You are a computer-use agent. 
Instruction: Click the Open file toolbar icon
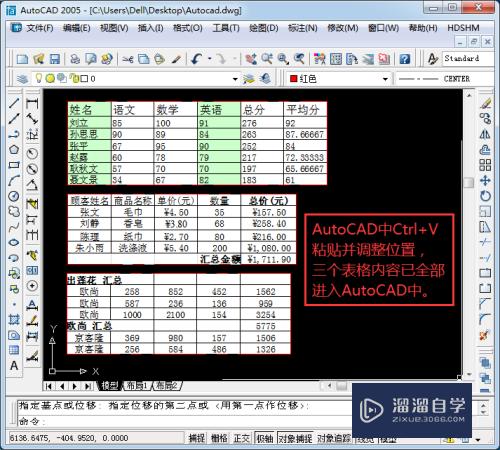pyautogui.click(x=39, y=59)
